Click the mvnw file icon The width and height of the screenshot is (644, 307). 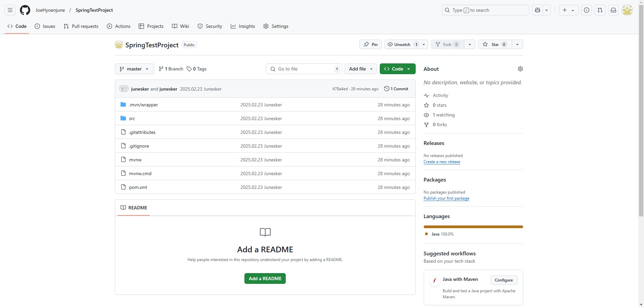123,159
